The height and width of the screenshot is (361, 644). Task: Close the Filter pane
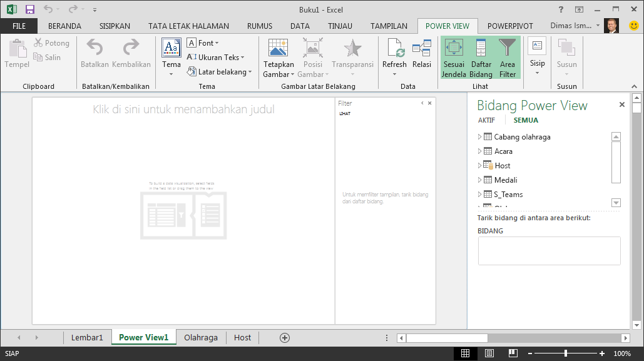tap(429, 103)
